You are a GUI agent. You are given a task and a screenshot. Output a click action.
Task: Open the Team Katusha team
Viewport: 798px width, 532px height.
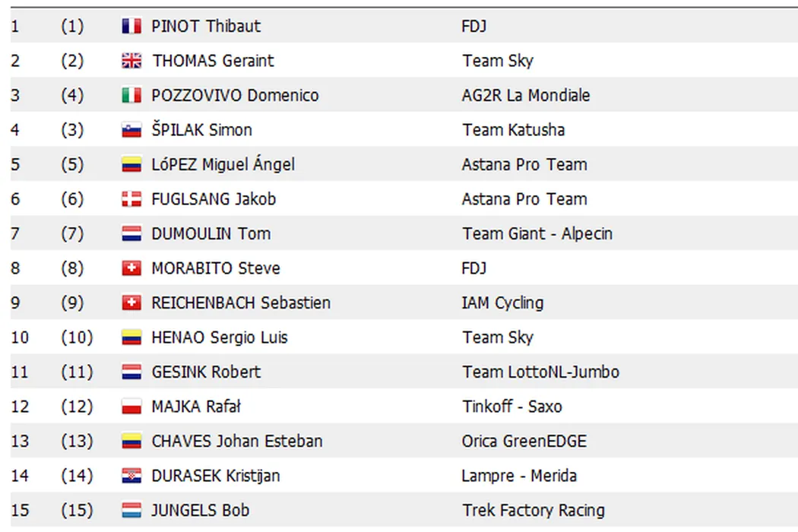513,131
